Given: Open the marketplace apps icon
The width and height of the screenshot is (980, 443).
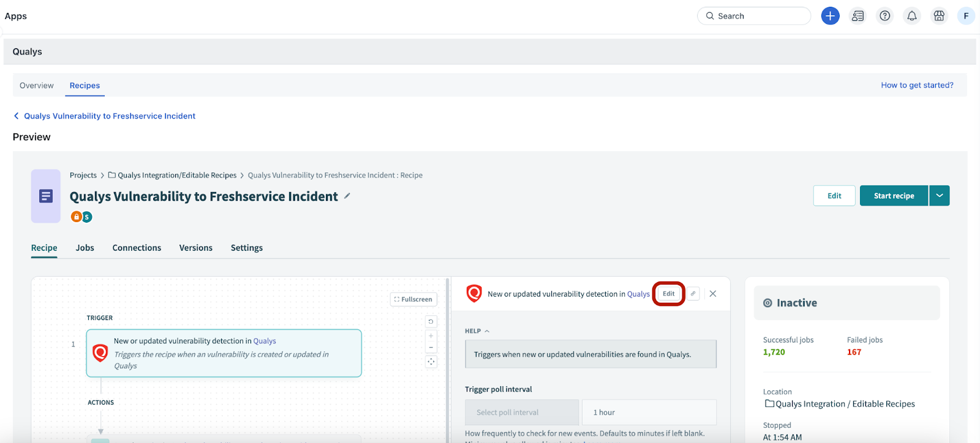Looking at the screenshot, I should (939, 16).
